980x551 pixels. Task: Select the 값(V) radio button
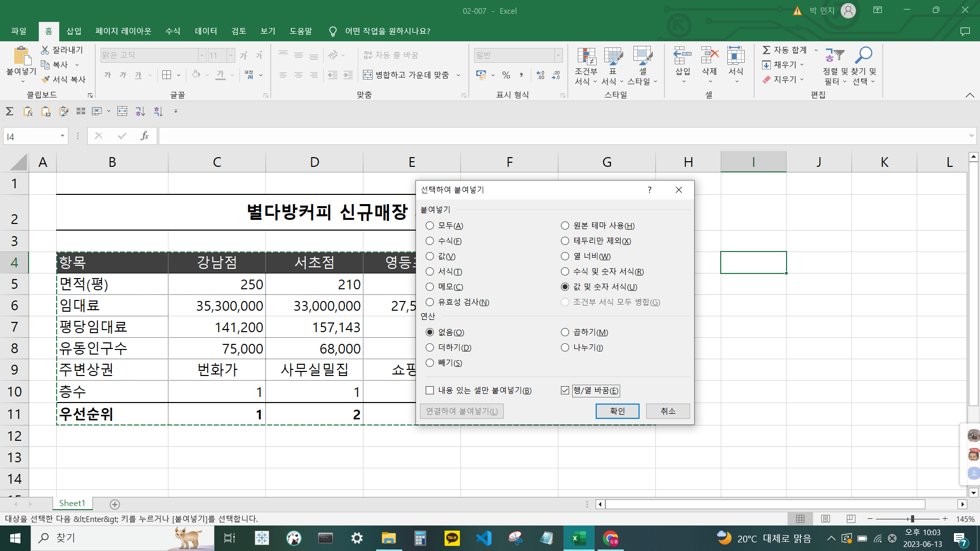coord(430,256)
